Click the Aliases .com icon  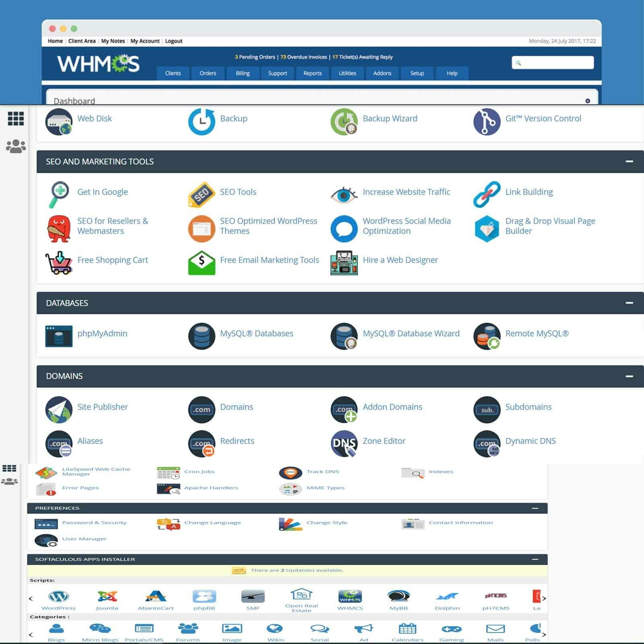point(59,444)
